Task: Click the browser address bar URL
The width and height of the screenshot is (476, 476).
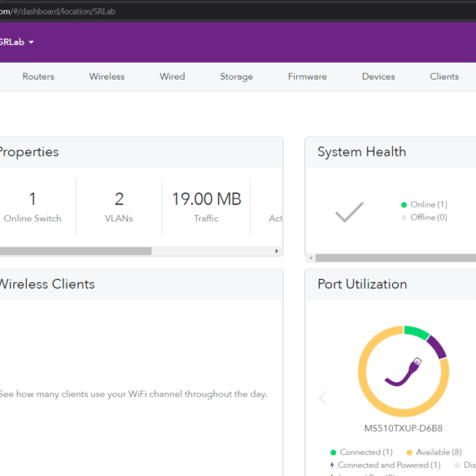Action: coord(58,11)
